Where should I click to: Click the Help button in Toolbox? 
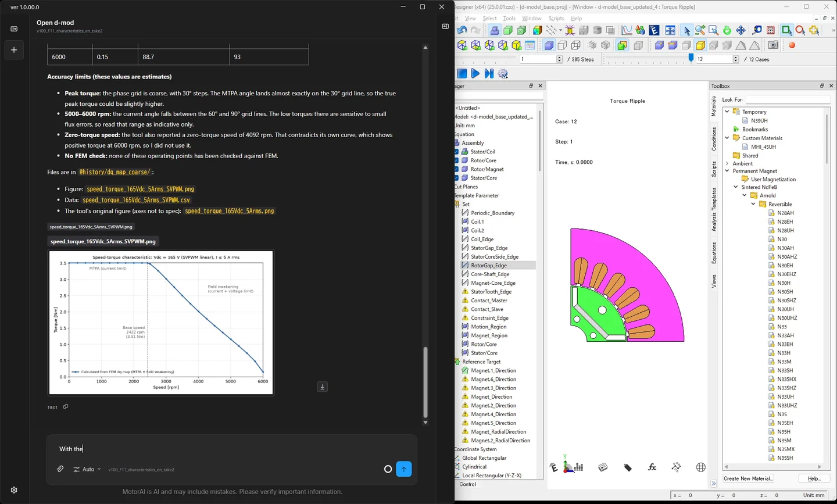[x=814, y=478]
